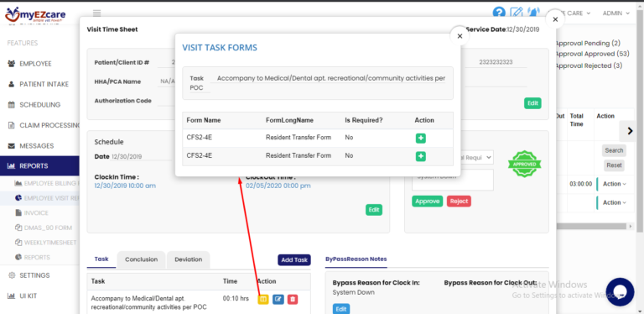
Task: Click Edit in the Schedule section
Action: [x=374, y=210]
